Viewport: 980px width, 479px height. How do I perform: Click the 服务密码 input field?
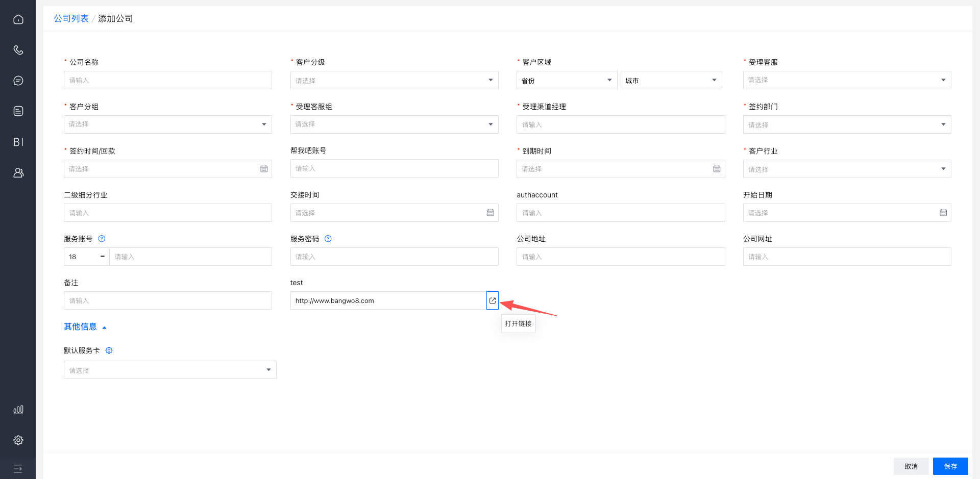pos(395,257)
